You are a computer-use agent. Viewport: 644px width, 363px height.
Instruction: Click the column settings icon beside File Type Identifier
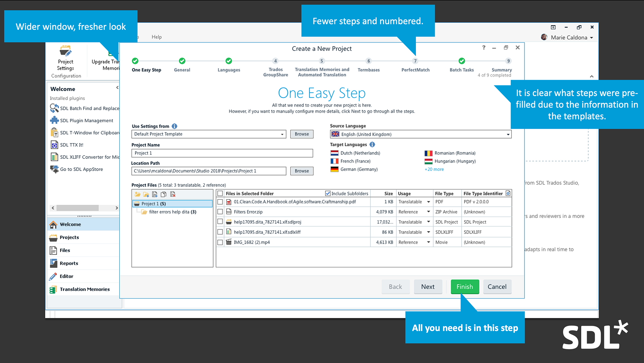508,193
